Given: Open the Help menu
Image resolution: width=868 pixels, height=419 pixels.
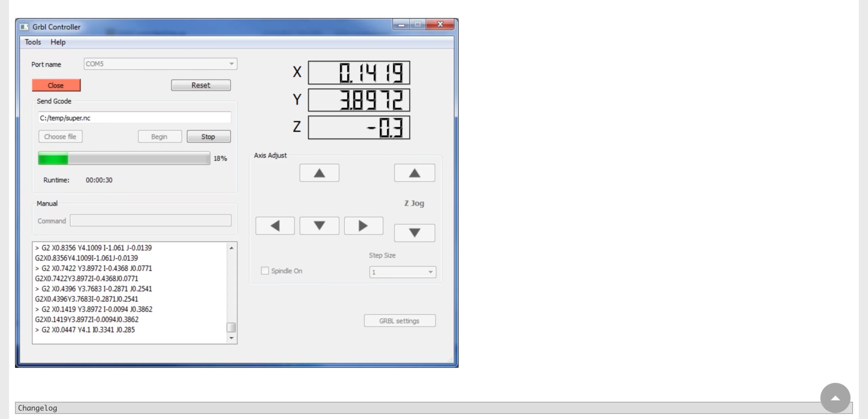Looking at the screenshot, I should point(58,42).
